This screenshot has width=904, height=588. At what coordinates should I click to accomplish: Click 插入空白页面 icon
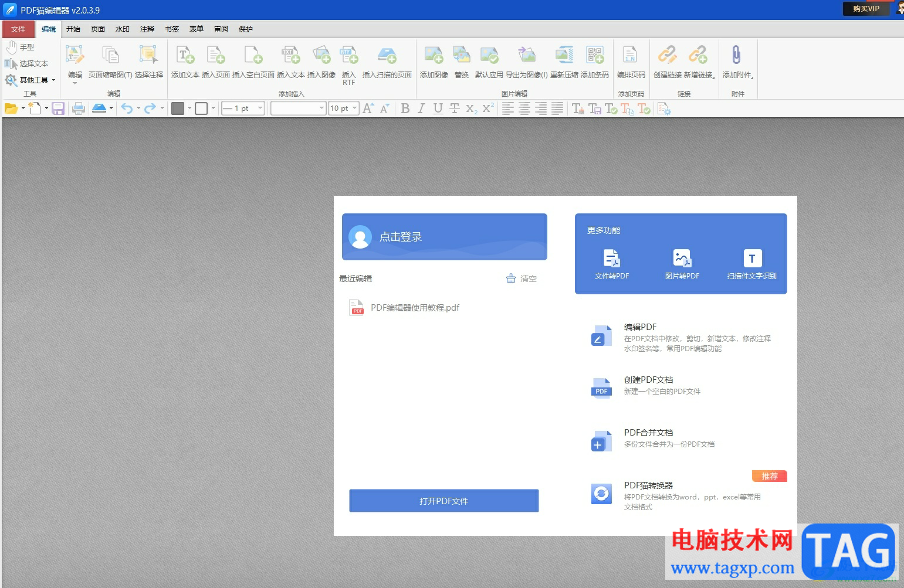tap(253, 56)
